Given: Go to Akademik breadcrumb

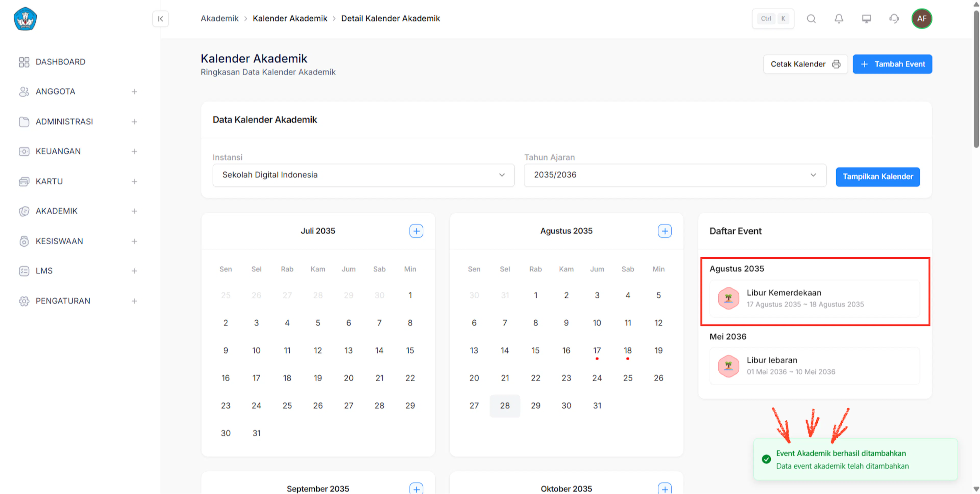Looking at the screenshot, I should pyautogui.click(x=219, y=18).
